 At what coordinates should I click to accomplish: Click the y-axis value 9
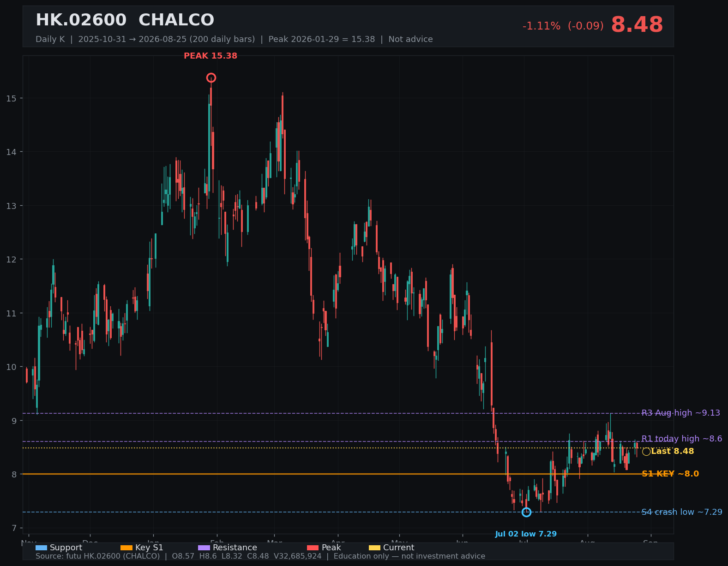pos(14,421)
